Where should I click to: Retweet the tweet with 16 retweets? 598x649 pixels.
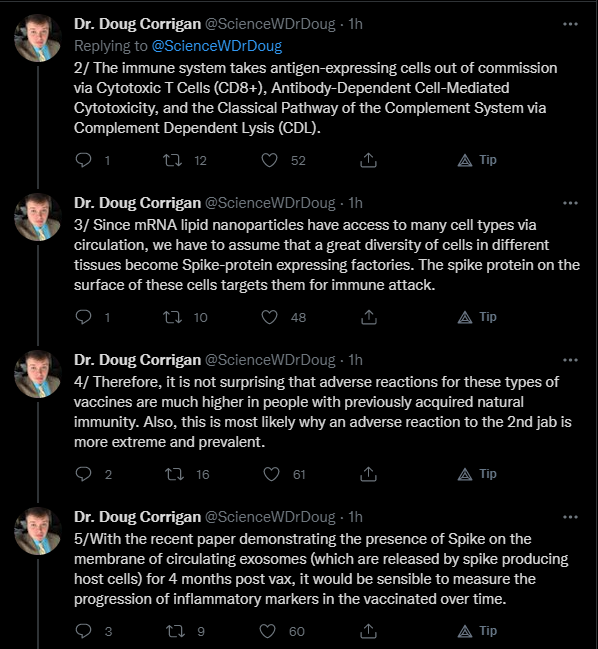click(174, 474)
